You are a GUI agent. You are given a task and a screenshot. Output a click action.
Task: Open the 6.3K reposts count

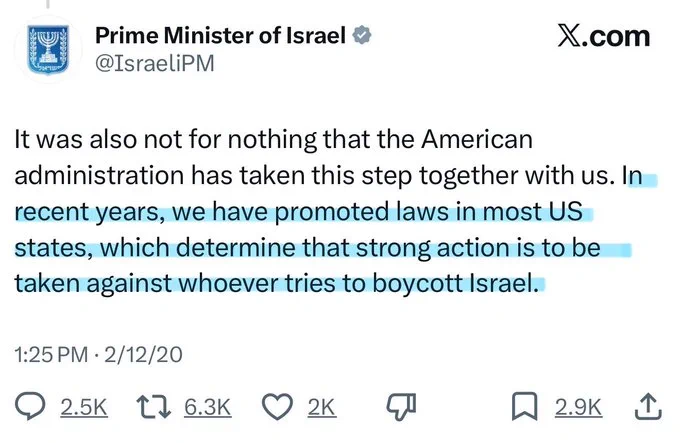208,407
